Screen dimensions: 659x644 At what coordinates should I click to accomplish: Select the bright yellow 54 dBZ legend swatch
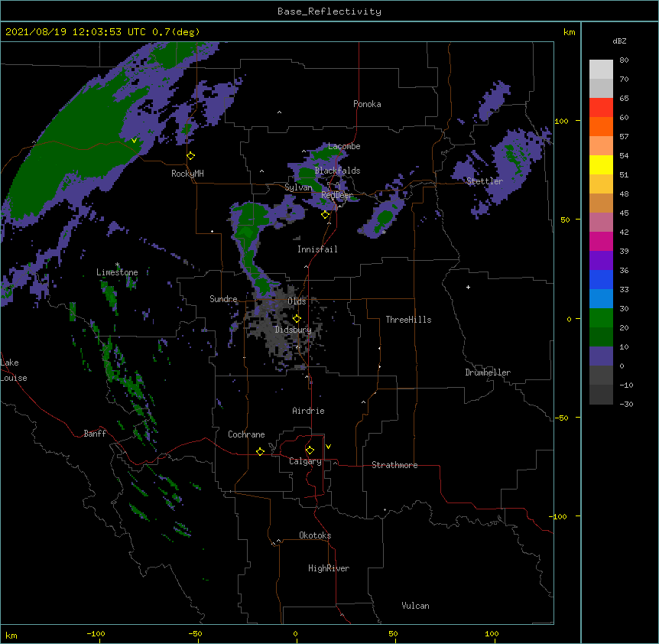point(601,164)
